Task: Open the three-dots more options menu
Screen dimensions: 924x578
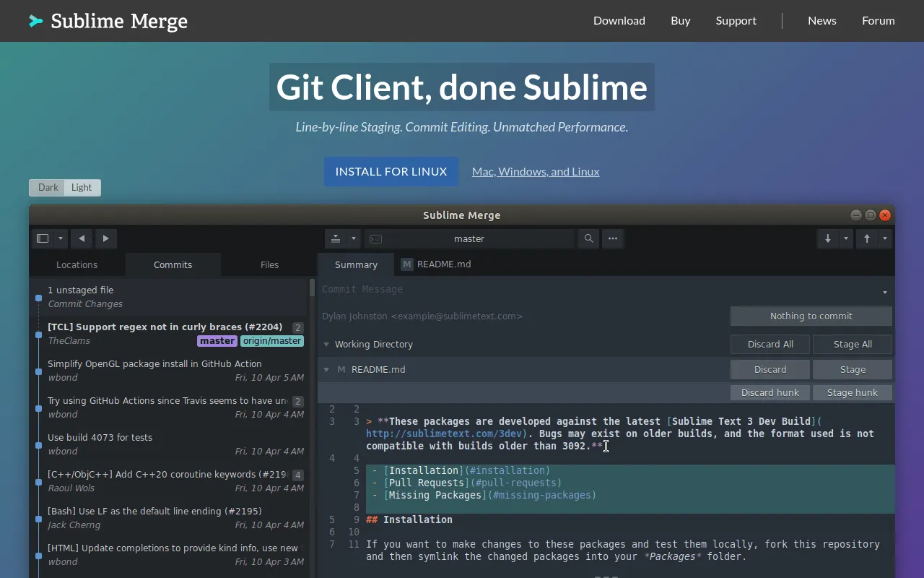Action: click(613, 238)
